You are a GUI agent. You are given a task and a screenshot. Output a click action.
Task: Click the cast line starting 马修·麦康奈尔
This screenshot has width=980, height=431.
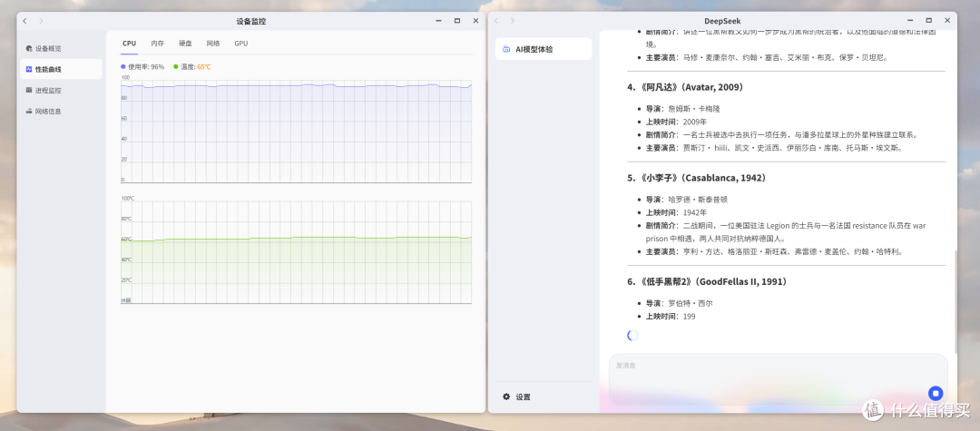[x=767, y=57]
